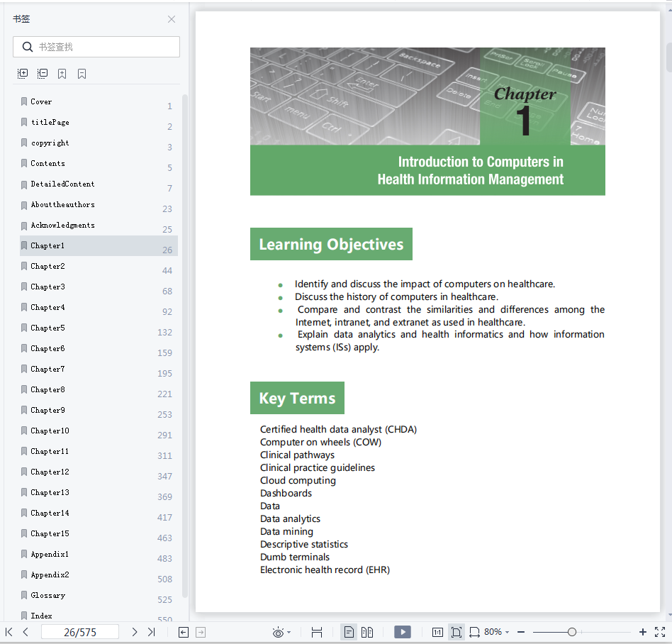Click the zoom slider handle
The width and height of the screenshot is (672, 644).
click(x=572, y=632)
